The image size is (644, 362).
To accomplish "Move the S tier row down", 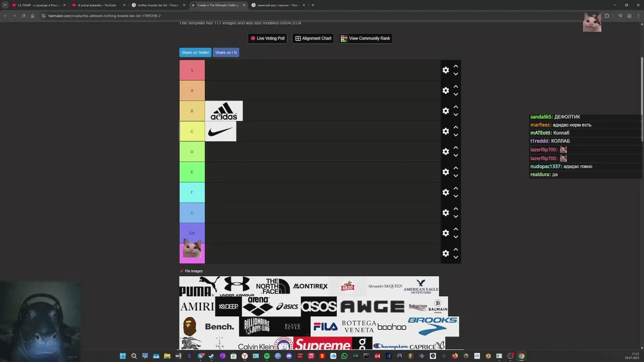I will pyautogui.click(x=456, y=74).
